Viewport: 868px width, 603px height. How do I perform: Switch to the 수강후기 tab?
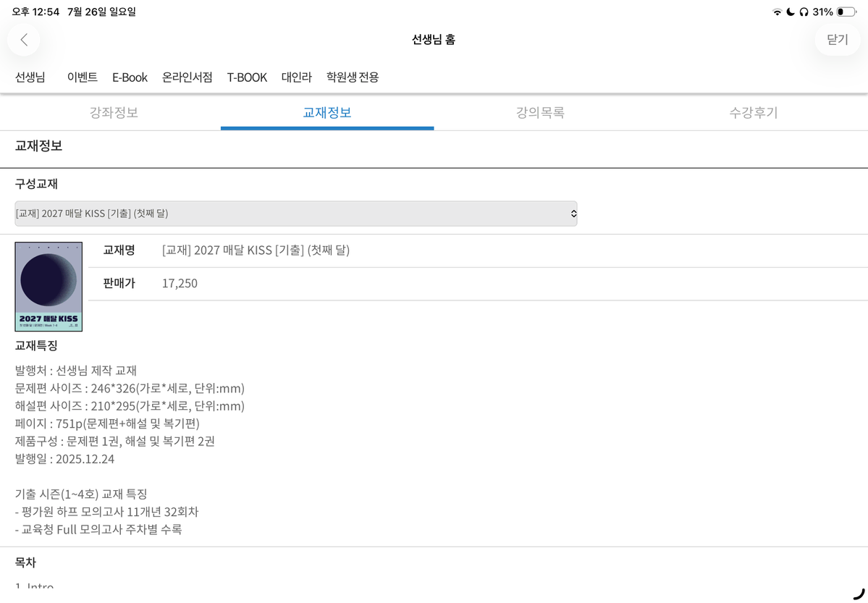(754, 113)
